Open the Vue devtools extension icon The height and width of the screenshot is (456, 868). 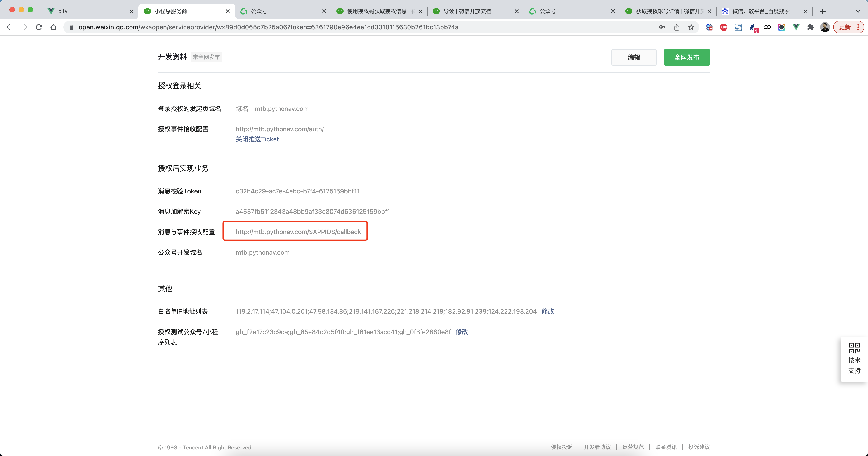coord(796,27)
